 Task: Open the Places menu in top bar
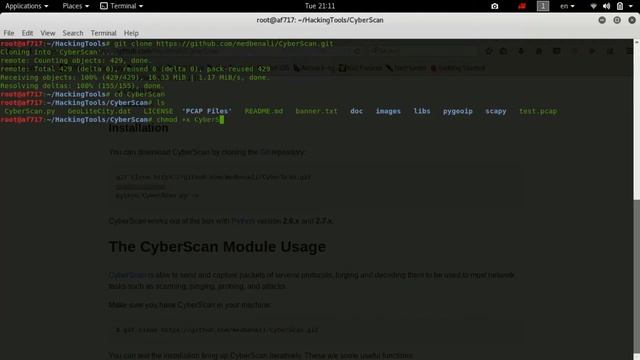(x=76, y=6)
